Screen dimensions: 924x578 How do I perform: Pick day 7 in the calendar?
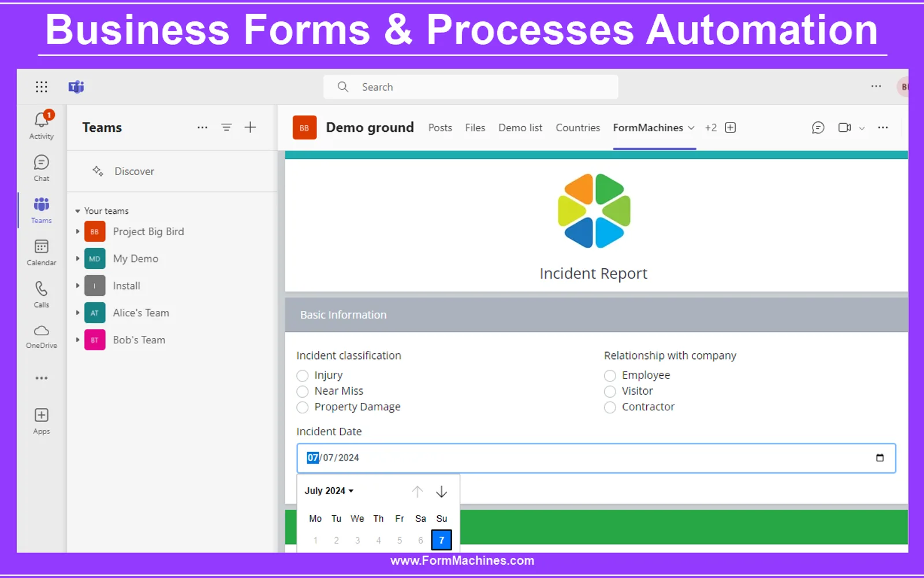442,540
